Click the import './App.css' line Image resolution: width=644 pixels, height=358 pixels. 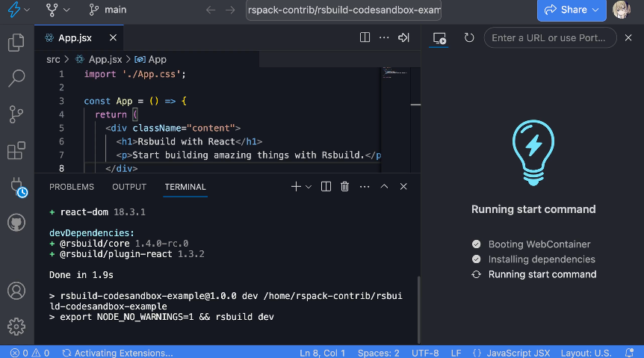pos(135,75)
